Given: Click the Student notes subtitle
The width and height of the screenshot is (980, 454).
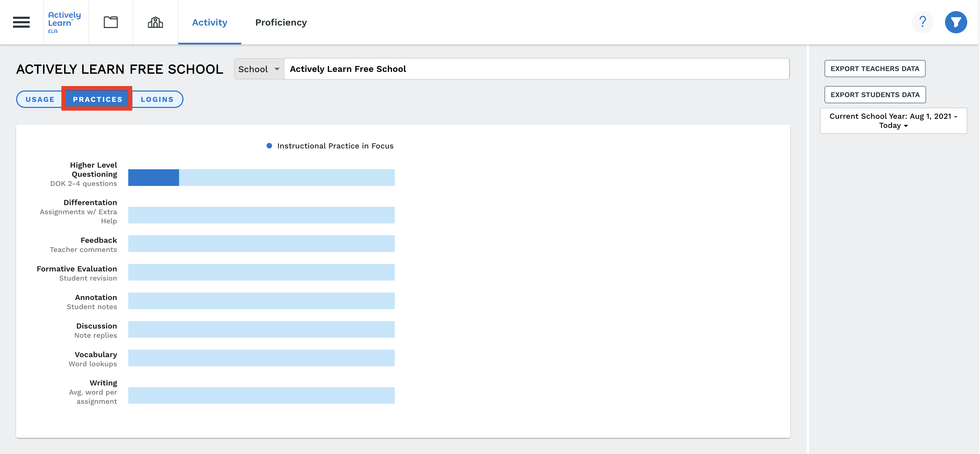Looking at the screenshot, I should point(92,306).
